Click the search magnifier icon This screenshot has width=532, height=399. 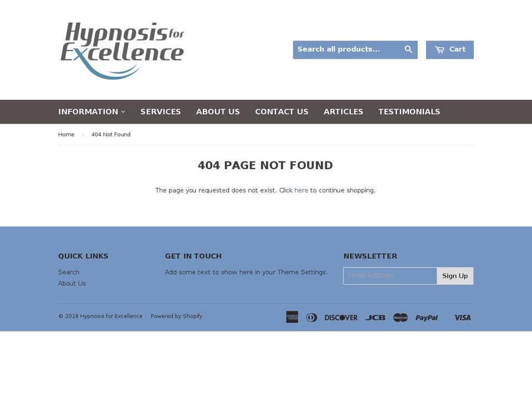(408, 49)
